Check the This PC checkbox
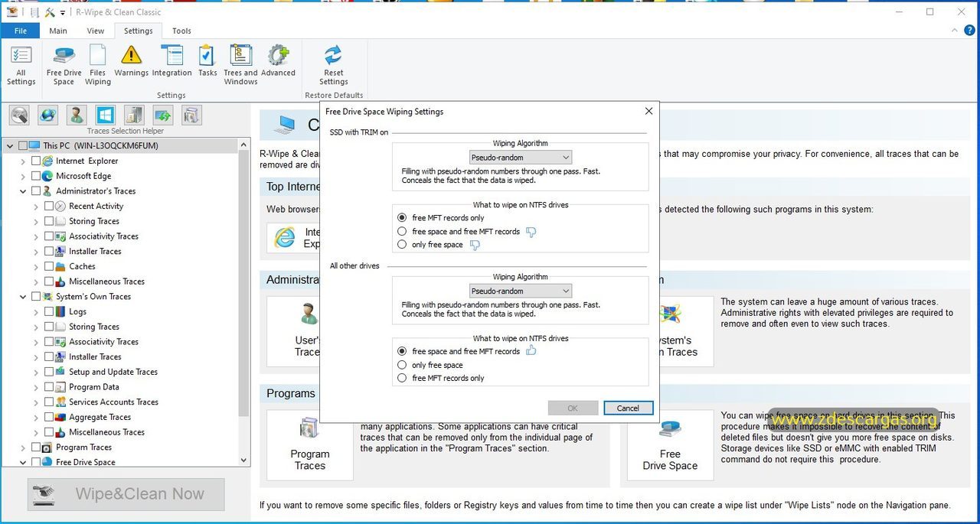 click(x=23, y=145)
